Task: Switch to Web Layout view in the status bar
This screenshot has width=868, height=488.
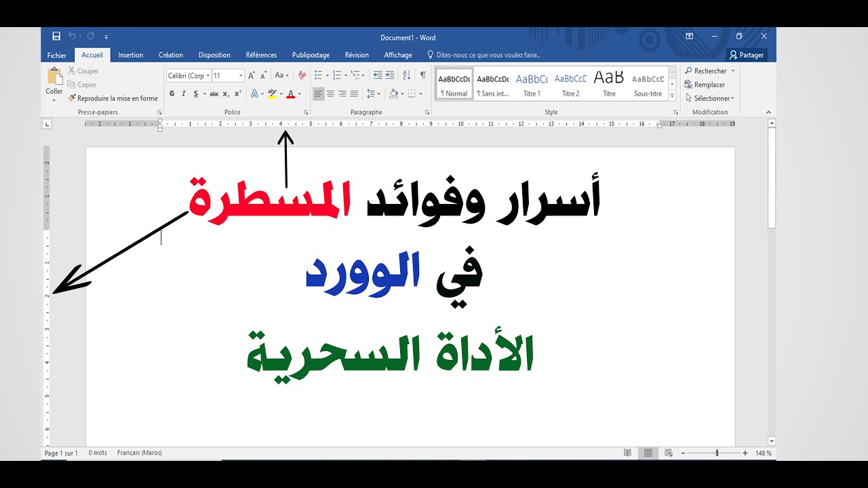Action: 669,453
